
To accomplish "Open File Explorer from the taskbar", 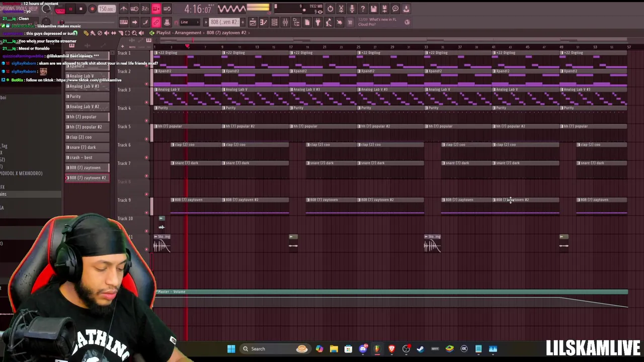I will (x=334, y=349).
